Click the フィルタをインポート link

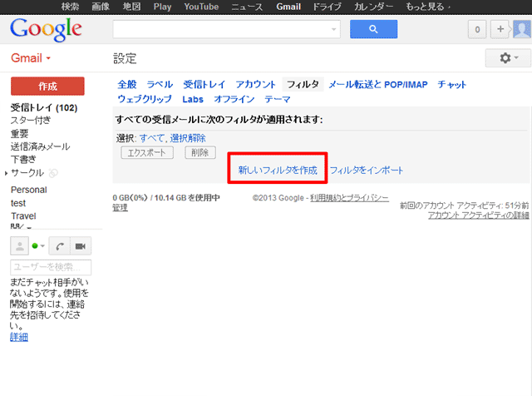367,170
